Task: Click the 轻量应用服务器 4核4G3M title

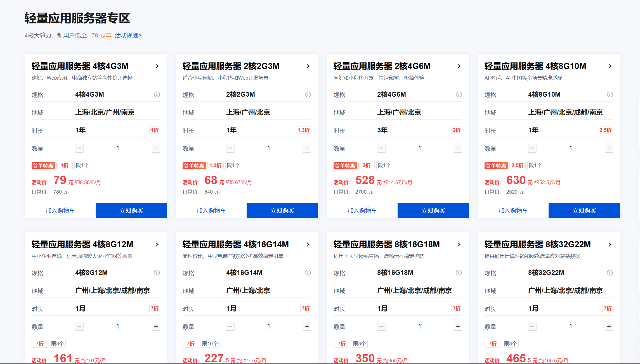Action: pos(80,66)
